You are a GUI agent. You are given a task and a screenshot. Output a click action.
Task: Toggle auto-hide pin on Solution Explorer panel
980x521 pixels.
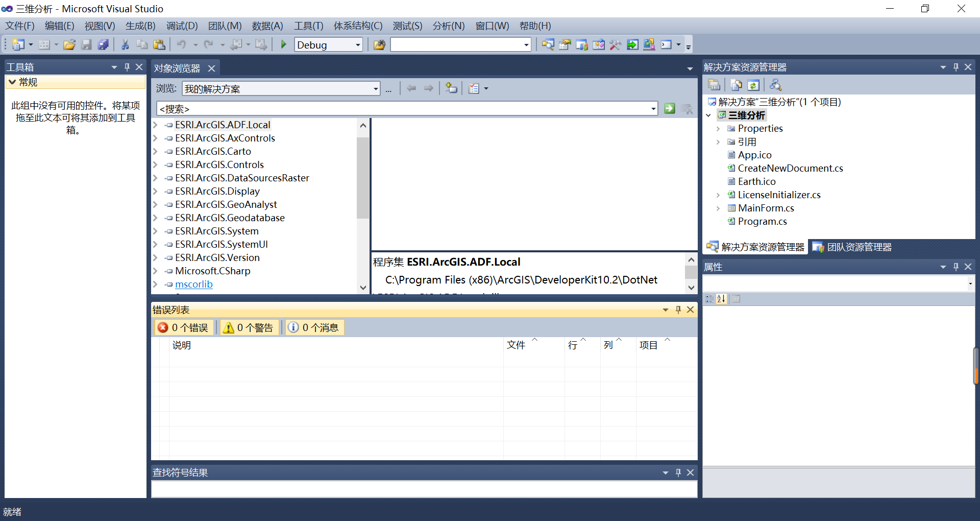coord(956,67)
